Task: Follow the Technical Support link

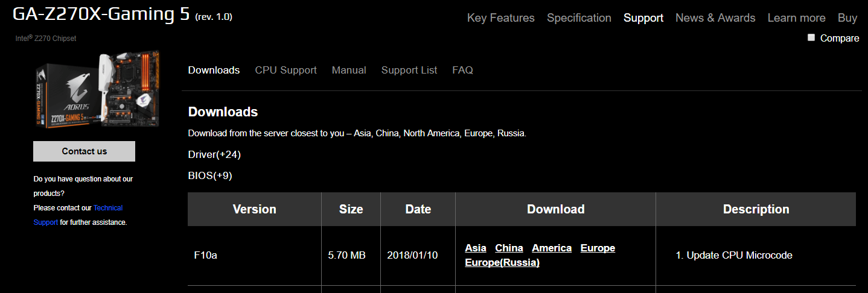Action: pos(107,208)
